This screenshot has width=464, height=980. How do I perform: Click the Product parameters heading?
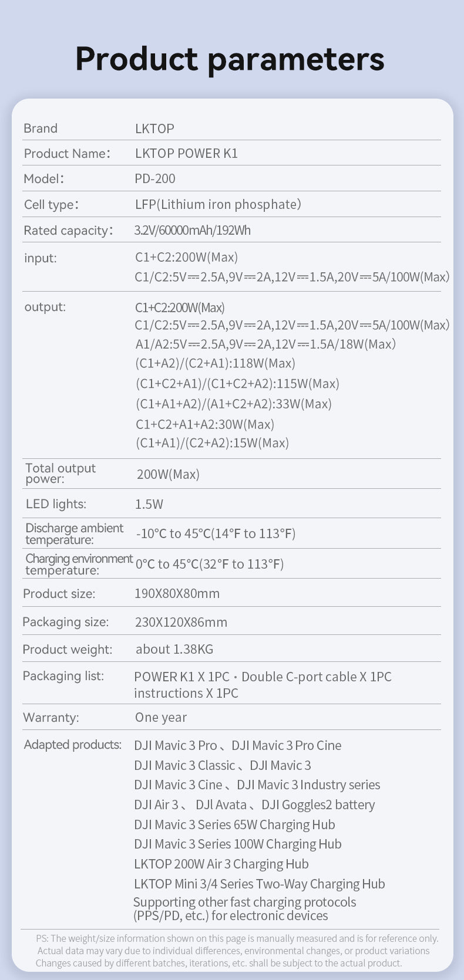tap(230, 59)
